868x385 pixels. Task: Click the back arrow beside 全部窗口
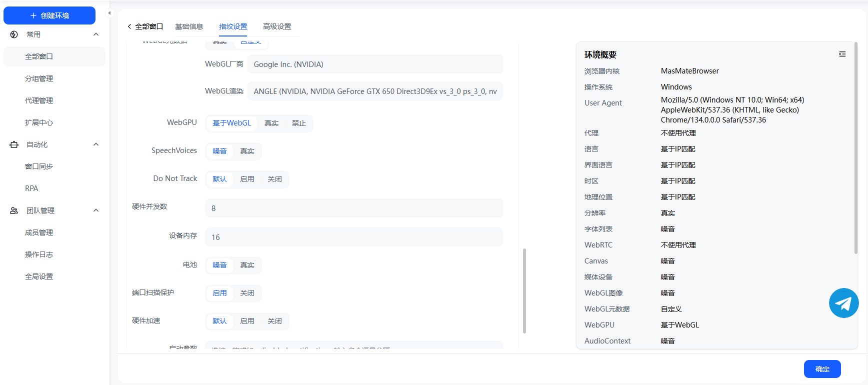click(129, 26)
